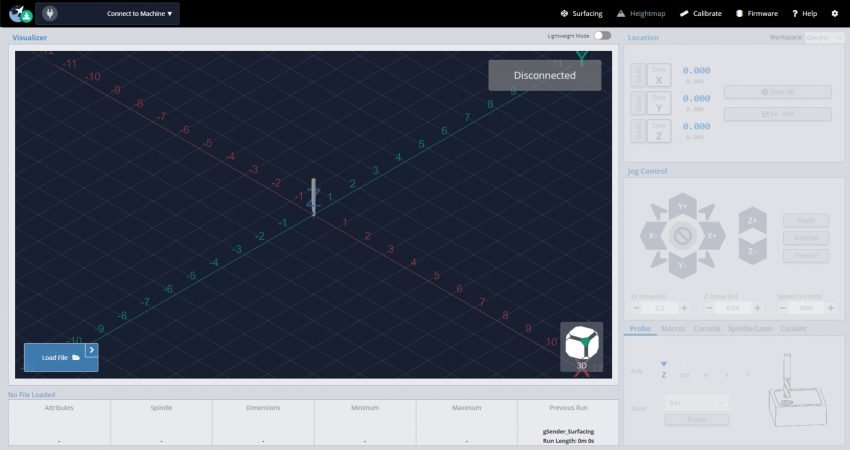850x450 pixels.
Task: Click the Zero All button
Action: click(777, 92)
